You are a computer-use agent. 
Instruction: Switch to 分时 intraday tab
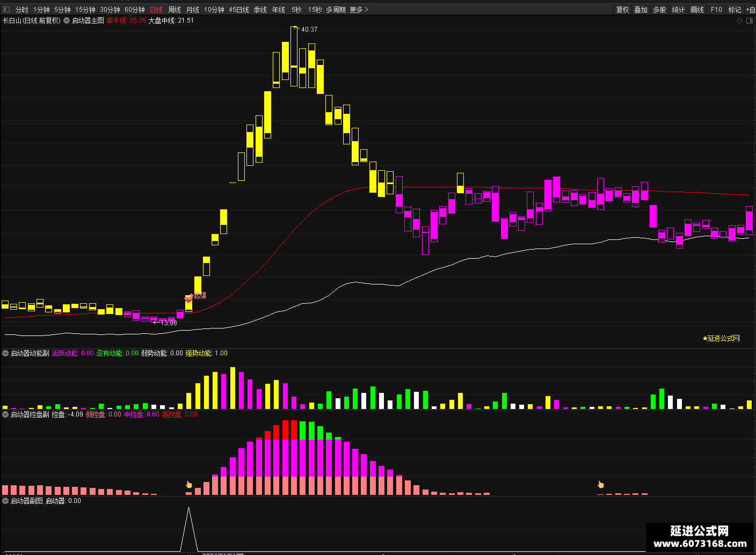coord(21,10)
